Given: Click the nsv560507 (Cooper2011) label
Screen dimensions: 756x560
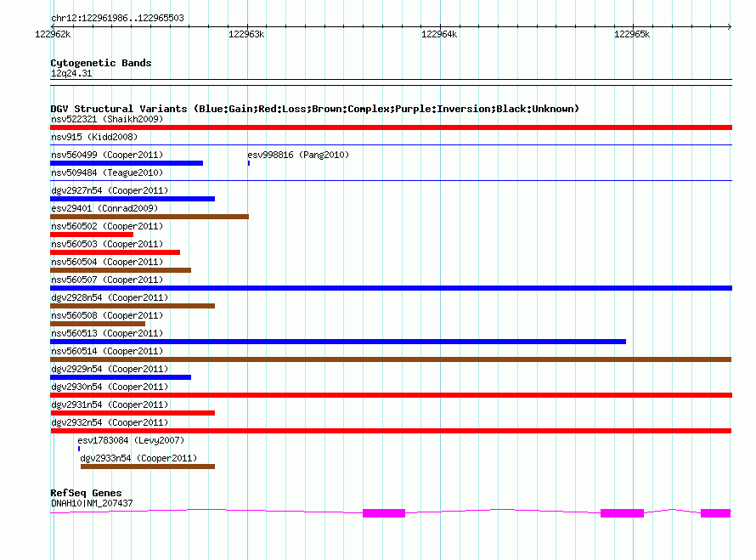Looking at the screenshot, I should [x=107, y=280].
